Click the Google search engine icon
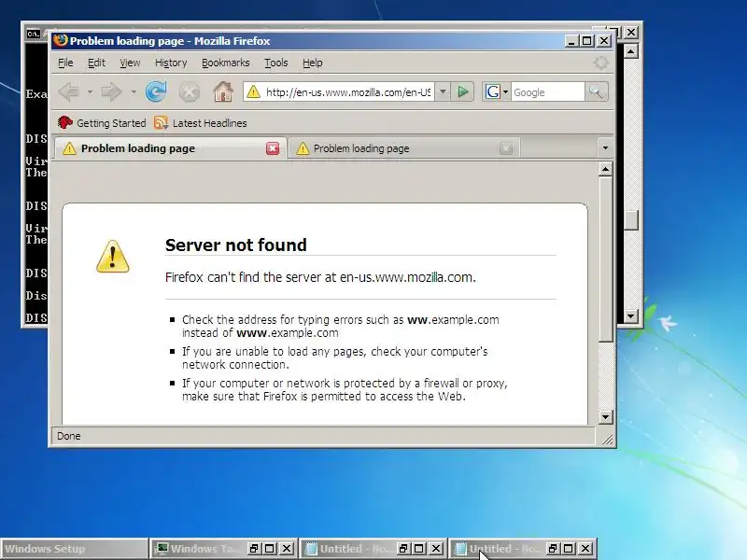 click(493, 91)
